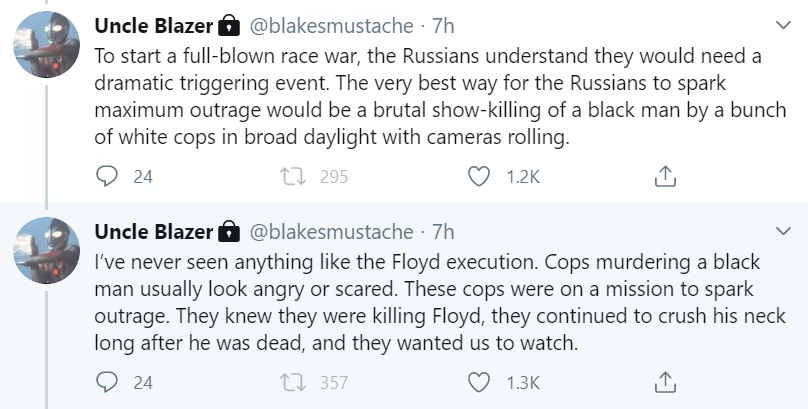Reply to the first tweet about Russians
The image size is (808, 409).
107,176
